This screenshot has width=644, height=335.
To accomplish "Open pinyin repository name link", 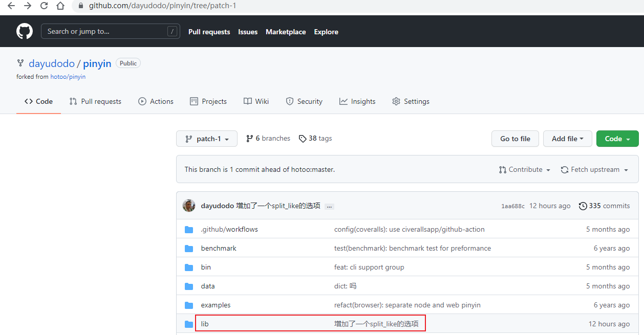I will pyautogui.click(x=97, y=63).
